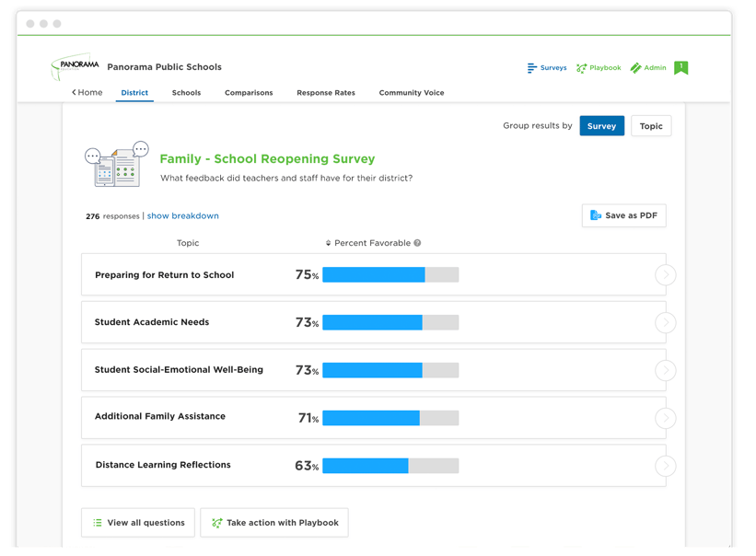Open the Playbook icon in header
This screenshot has width=756, height=556.
pos(581,68)
